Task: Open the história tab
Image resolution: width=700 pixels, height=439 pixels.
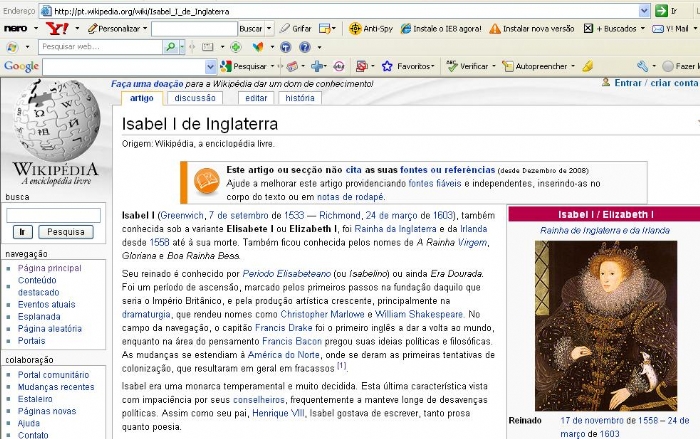Action: click(299, 98)
